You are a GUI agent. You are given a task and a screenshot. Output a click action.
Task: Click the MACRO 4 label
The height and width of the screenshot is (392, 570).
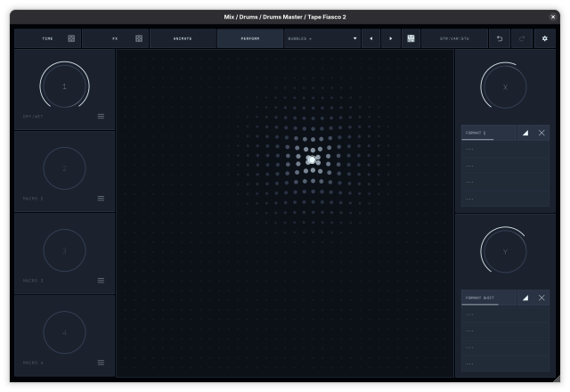(x=33, y=363)
